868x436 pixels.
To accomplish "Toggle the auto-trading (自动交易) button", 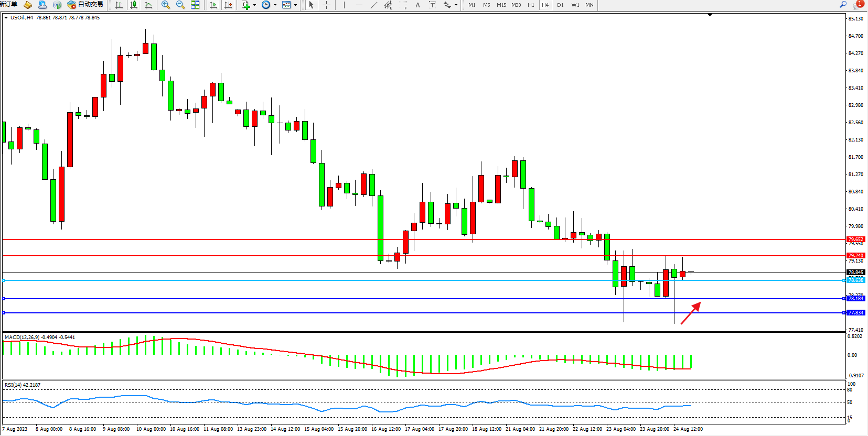I will point(85,5).
